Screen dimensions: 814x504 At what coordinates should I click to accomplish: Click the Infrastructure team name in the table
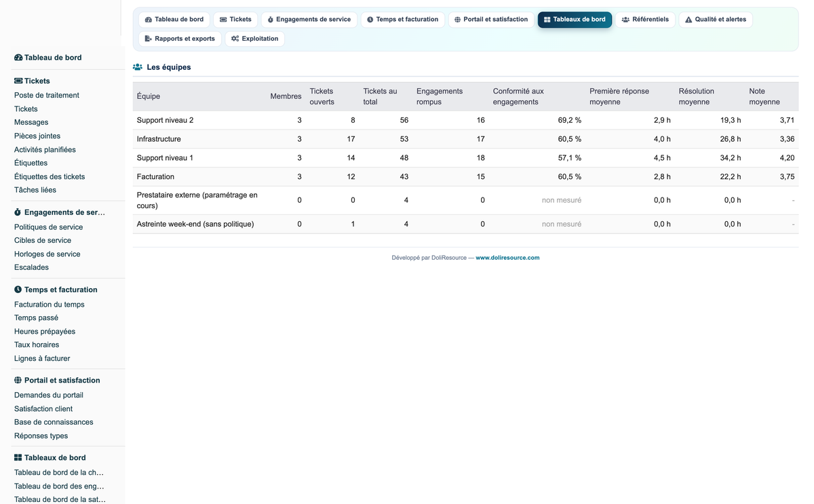click(x=159, y=139)
